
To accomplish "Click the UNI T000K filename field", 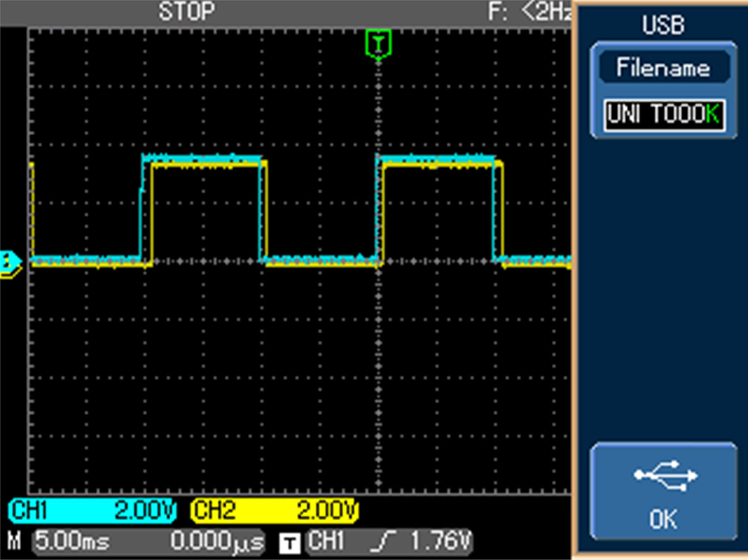I will (x=664, y=115).
